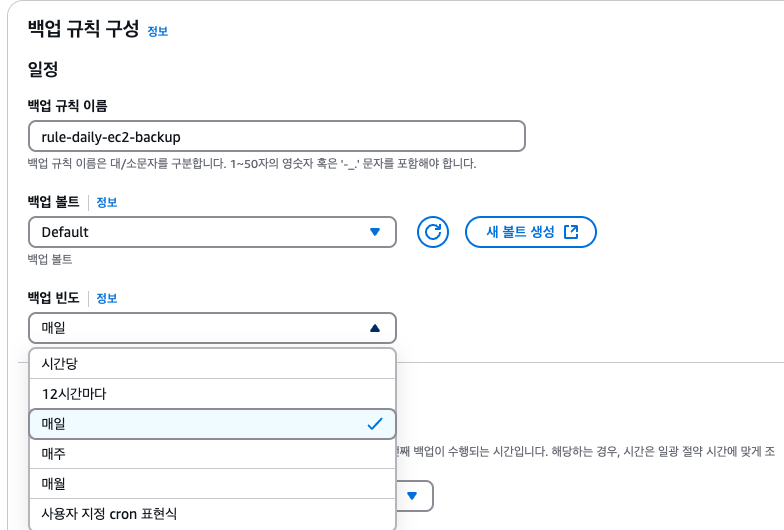The width and height of the screenshot is (784, 530).
Task: Click the 매일 text in frequency combo box
Action: tap(54, 328)
